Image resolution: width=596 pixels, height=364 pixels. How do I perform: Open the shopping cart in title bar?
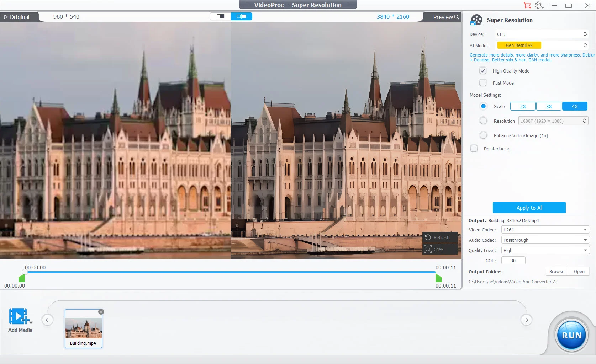[527, 5]
